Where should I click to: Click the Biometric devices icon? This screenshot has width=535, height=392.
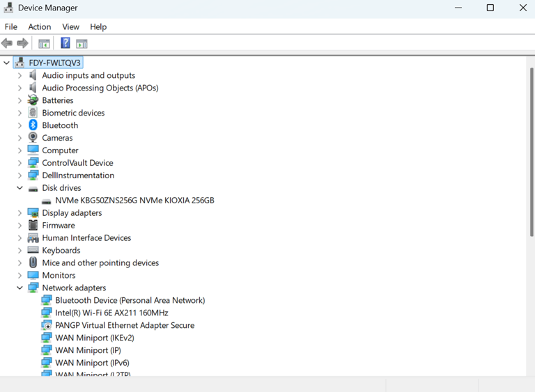pyautogui.click(x=33, y=113)
